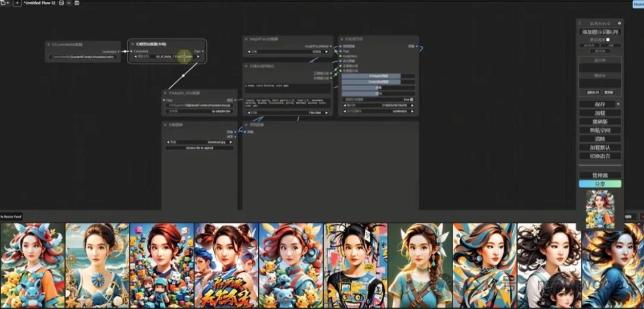Adjust the ControlNet strength slider
The width and height of the screenshot is (644, 309).
[378, 82]
